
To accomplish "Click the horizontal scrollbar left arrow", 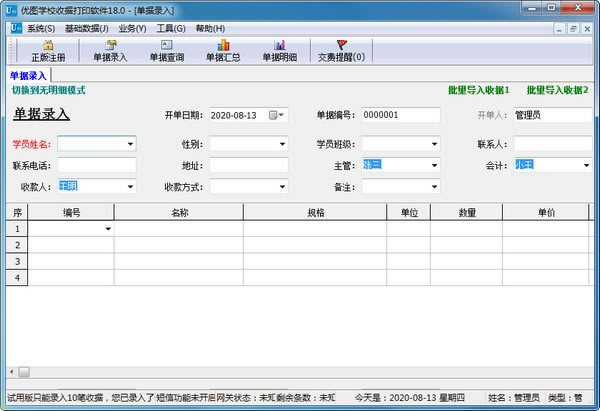I will 11,372.
